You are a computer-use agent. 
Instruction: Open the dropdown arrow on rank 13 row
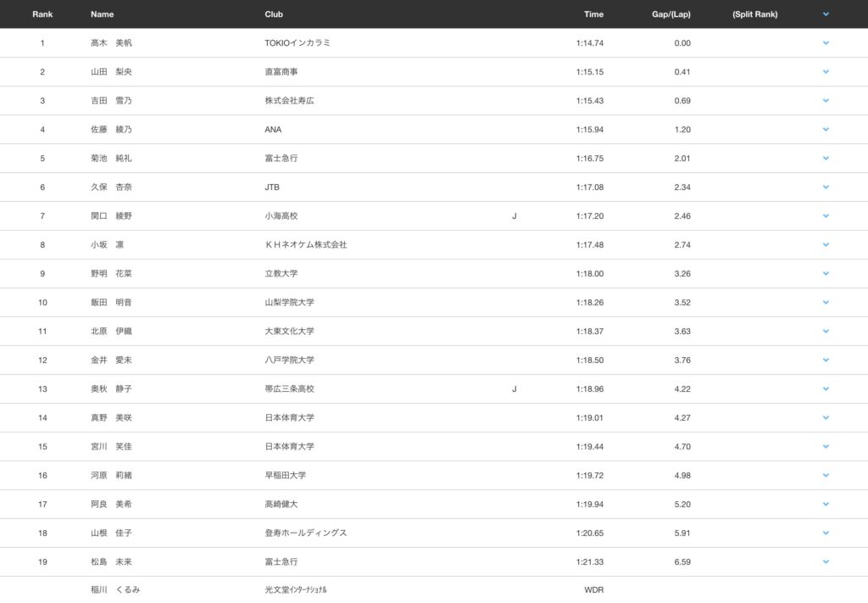coord(825,389)
